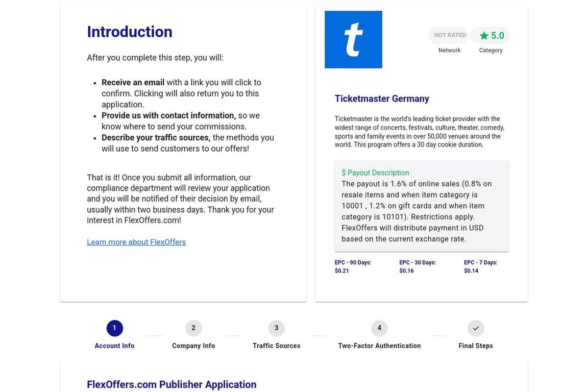Image resolution: width=588 pixels, height=392 pixels.
Task: Open Learn more about FlexOffers link
Action: coord(136,242)
